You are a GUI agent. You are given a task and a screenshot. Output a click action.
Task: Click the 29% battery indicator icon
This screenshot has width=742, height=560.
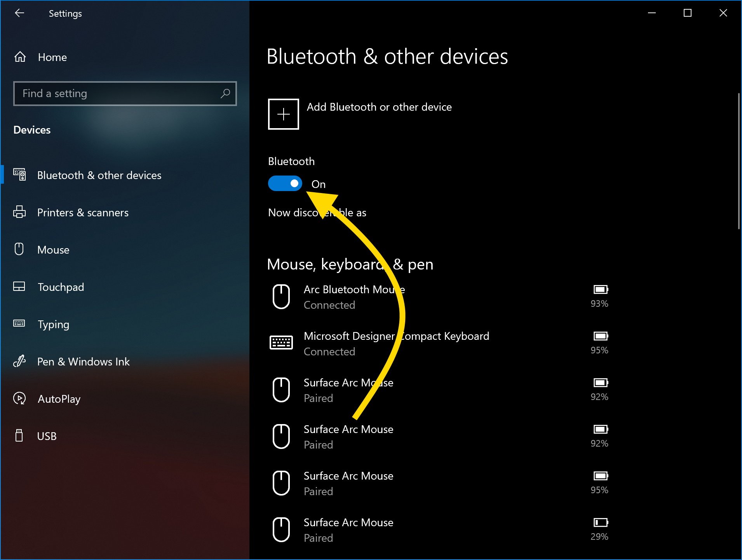click(600, 523)
